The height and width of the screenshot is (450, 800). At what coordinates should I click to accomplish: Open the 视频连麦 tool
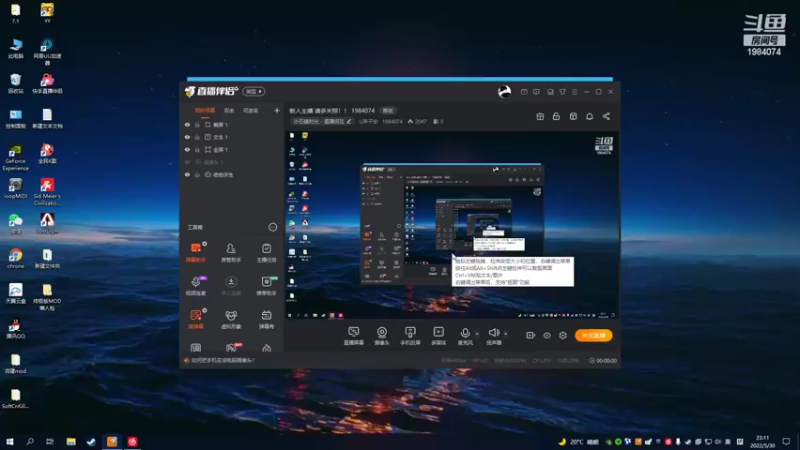[196, 286]
